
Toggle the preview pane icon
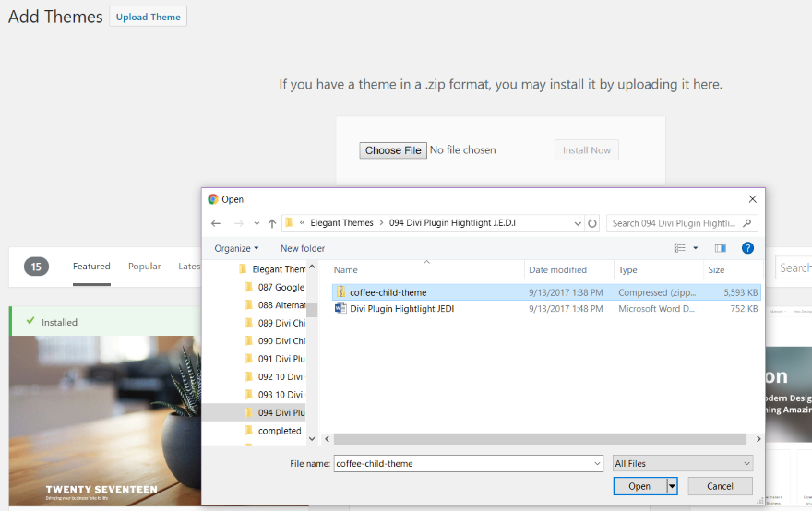click(x=720, y=248)
